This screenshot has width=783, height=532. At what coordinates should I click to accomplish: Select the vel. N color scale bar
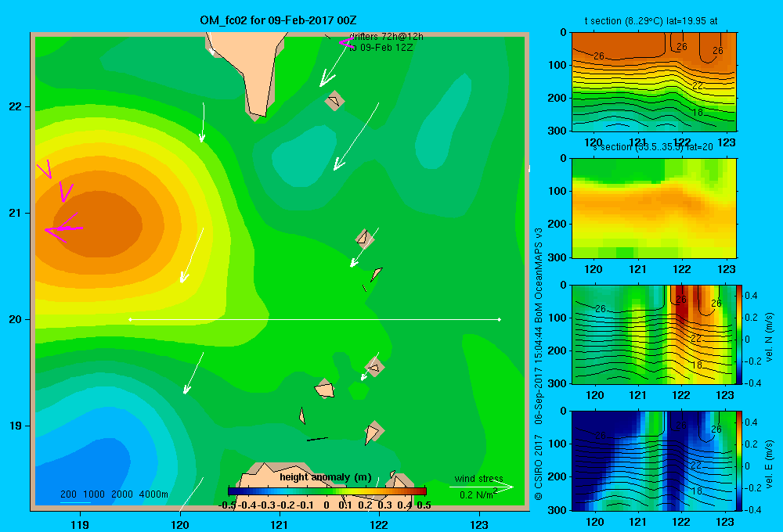click(x=739, y=334)
